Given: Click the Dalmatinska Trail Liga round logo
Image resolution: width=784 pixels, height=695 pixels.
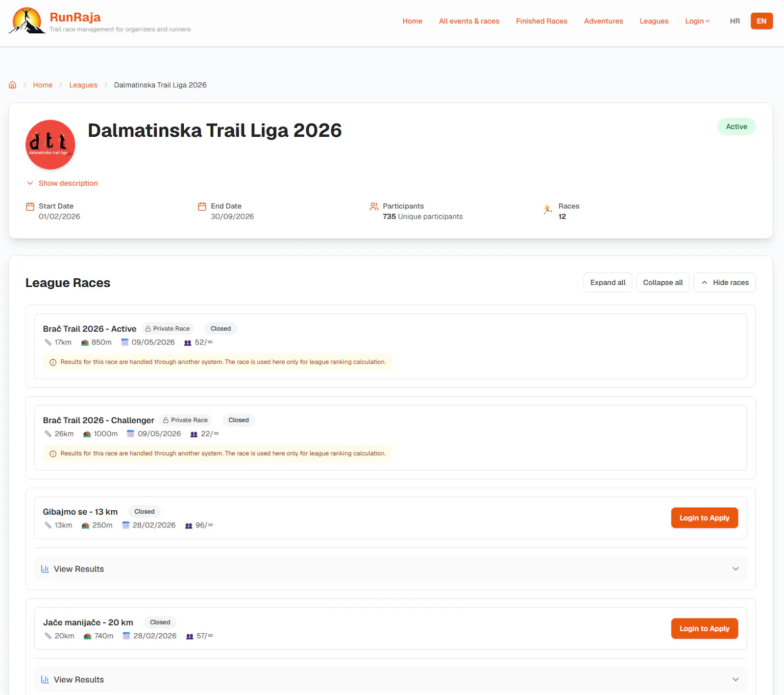Looking at the screenshot, I should coord(50,145).
